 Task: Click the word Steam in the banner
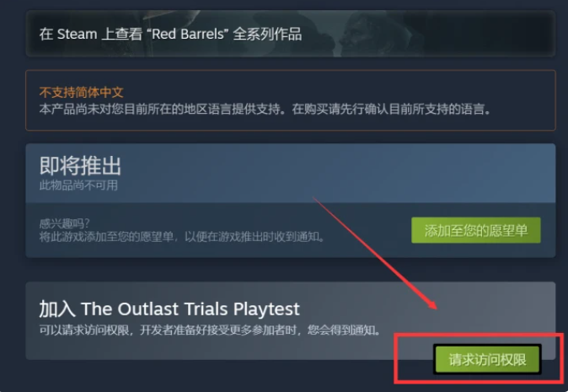tap(78, 34)
